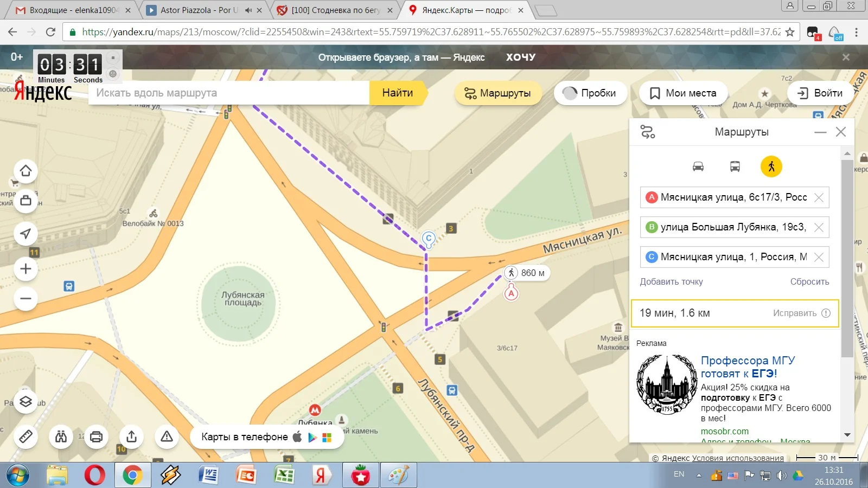868x488 pixels.
Task: Open Мои места saved places
Action: [684, 93]
